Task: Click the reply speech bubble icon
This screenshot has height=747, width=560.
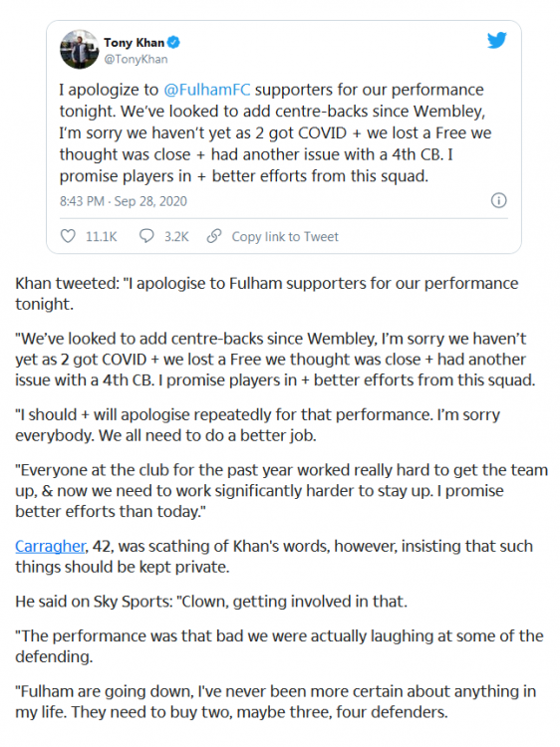Action: [146, 236]
